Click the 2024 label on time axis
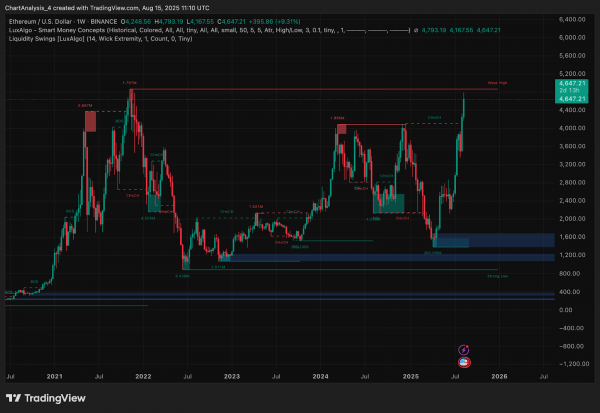Image resolution: width=600 pixels, height=413 pixels. tap(320, 377)
